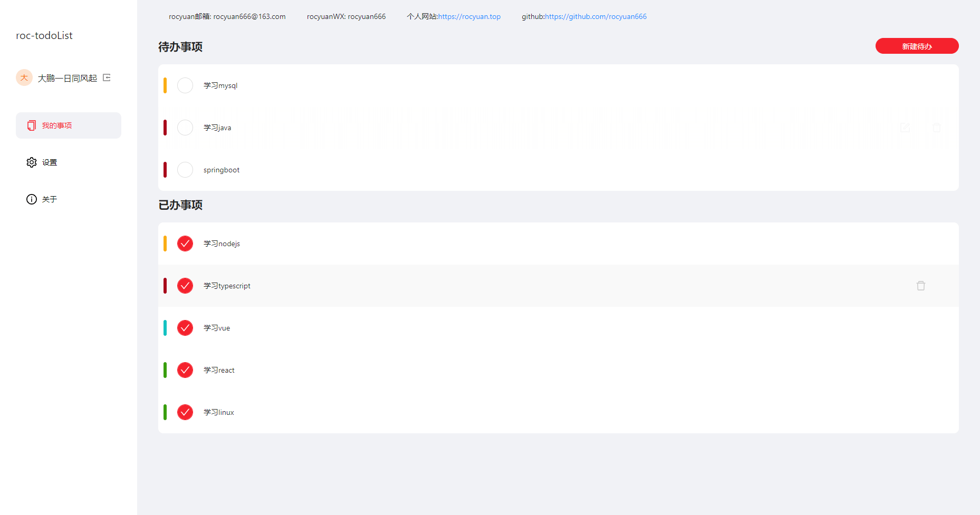Click the 学习java todo text
Screen dimensions: 980x515
tap(217, 128)
